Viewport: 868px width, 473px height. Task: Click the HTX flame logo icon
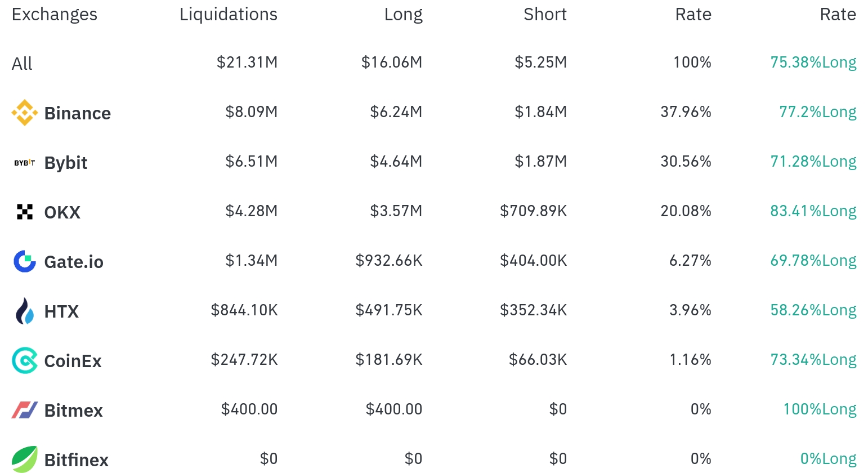25,311
